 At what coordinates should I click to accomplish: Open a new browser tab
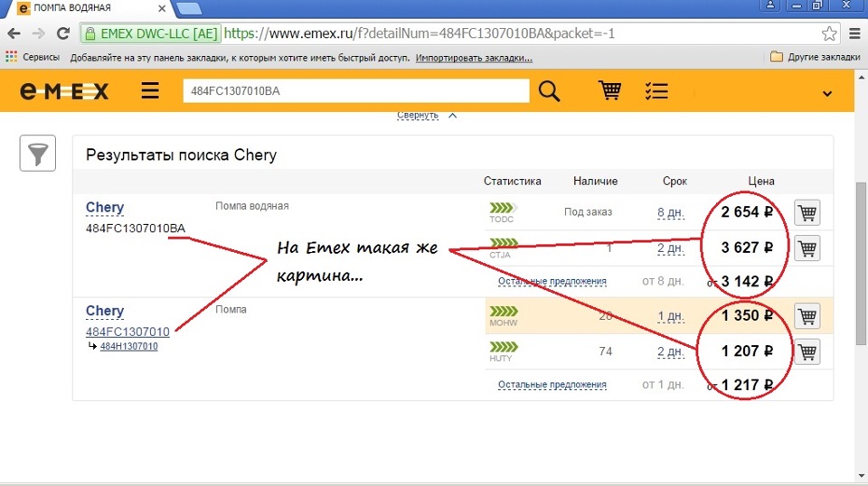pos(189,8)
